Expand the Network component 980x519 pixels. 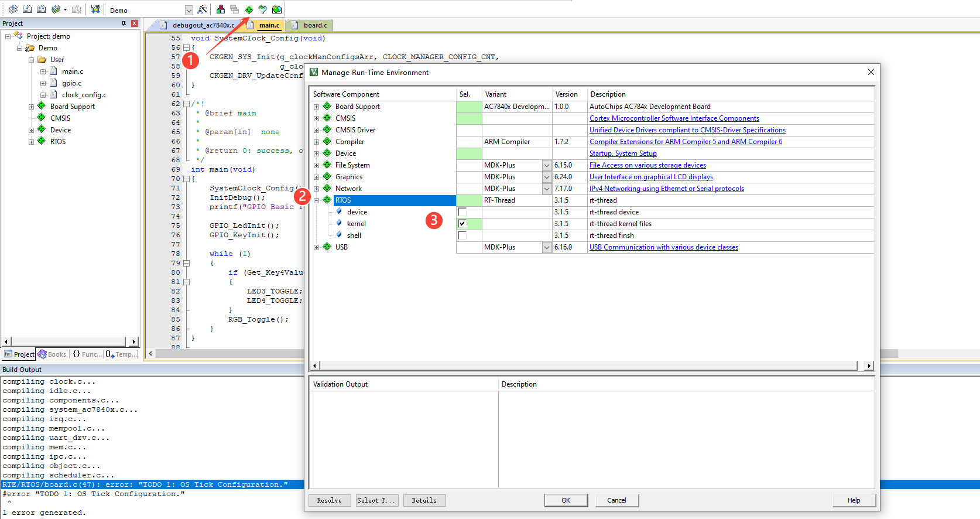(317, 189)
